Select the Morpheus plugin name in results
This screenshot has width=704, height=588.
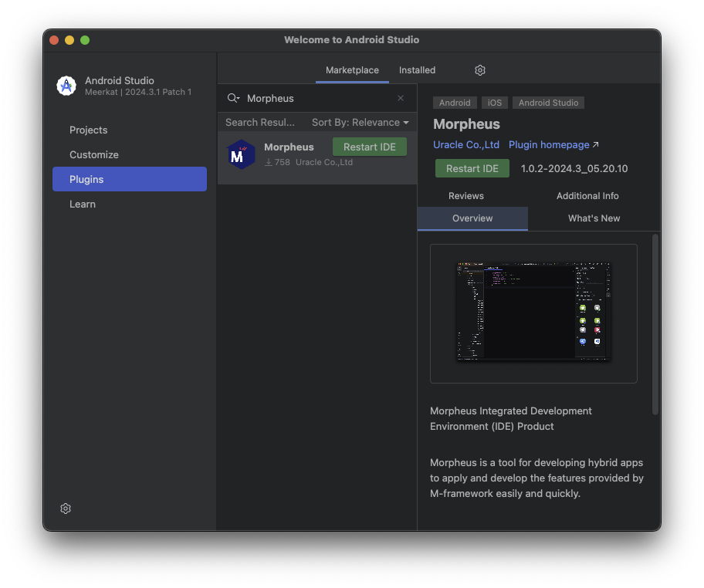click(x=289, y=147)
